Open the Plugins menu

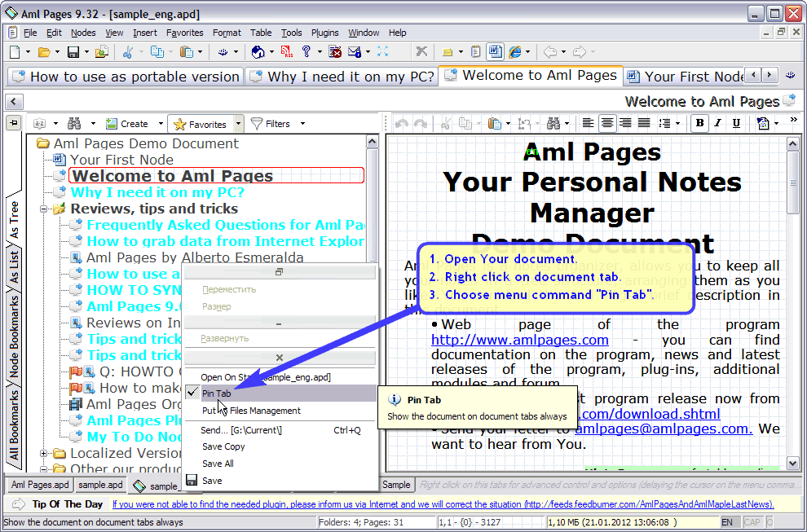coord(324,33)
